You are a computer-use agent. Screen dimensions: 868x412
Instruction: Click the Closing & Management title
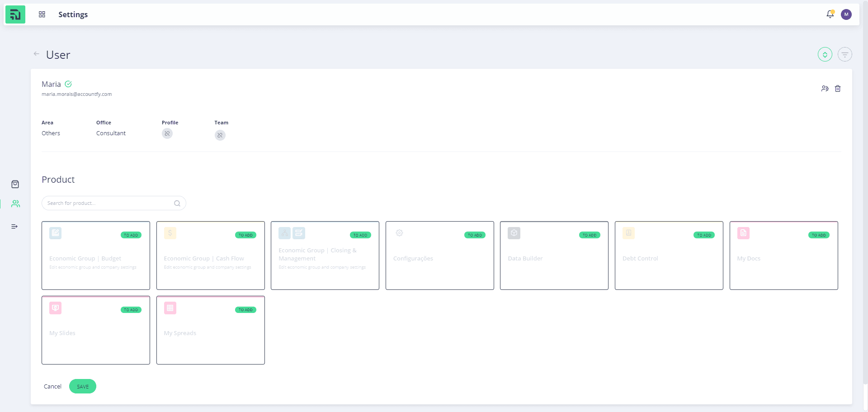point(317,254)
